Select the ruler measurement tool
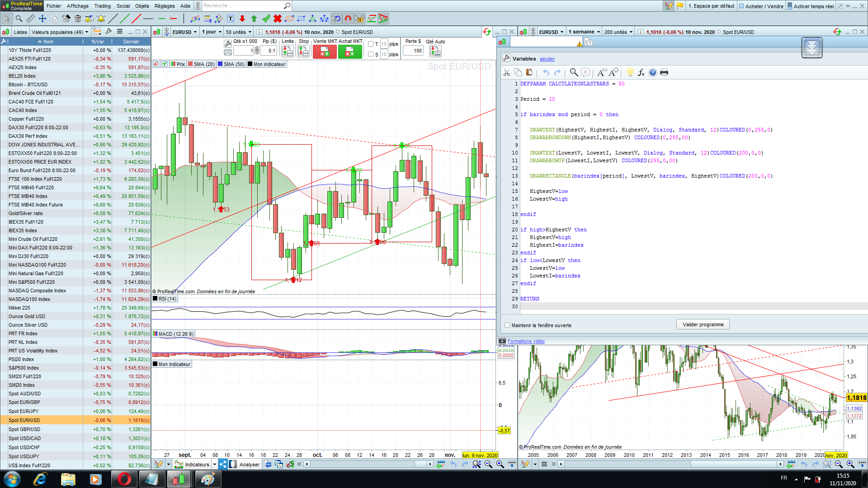This screenshot has height=488, width=868. [30, 19]
